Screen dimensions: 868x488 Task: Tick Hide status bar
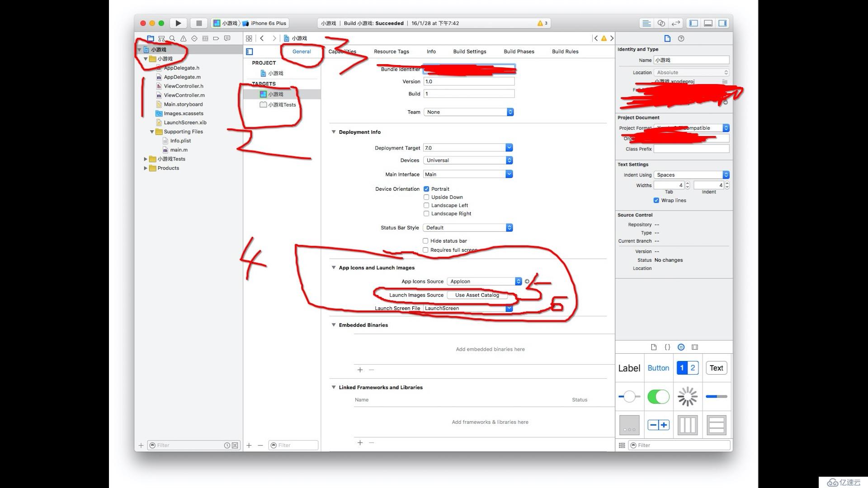425,241
